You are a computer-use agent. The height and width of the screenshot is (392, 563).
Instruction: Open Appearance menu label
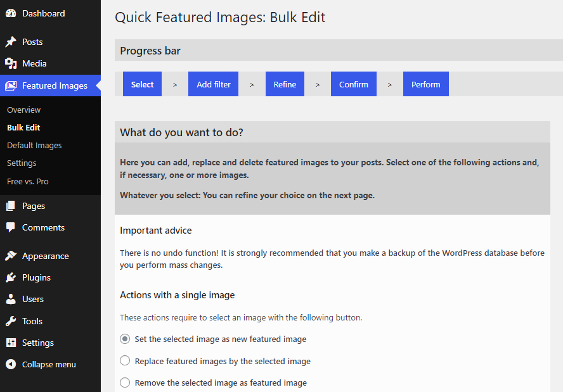coord(45,256)
